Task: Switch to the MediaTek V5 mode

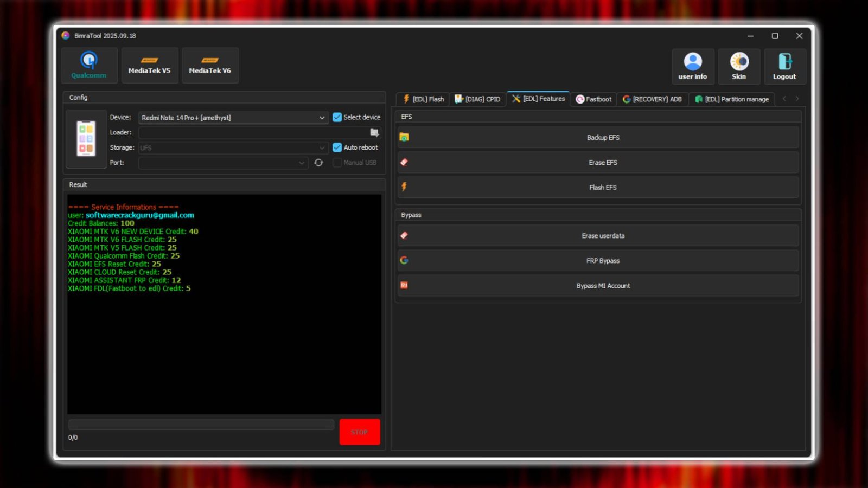Action: click(x=150, y=65)
